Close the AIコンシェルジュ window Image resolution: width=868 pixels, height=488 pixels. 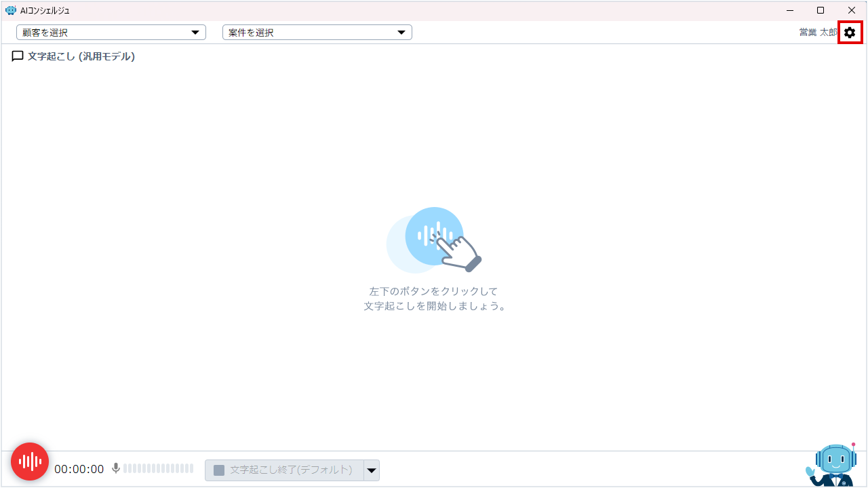pos(852,10)
